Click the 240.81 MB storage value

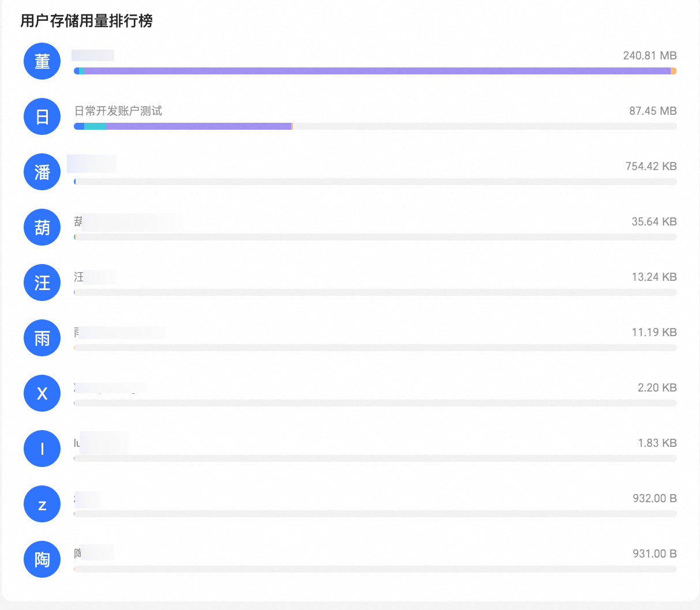point(649,55)
